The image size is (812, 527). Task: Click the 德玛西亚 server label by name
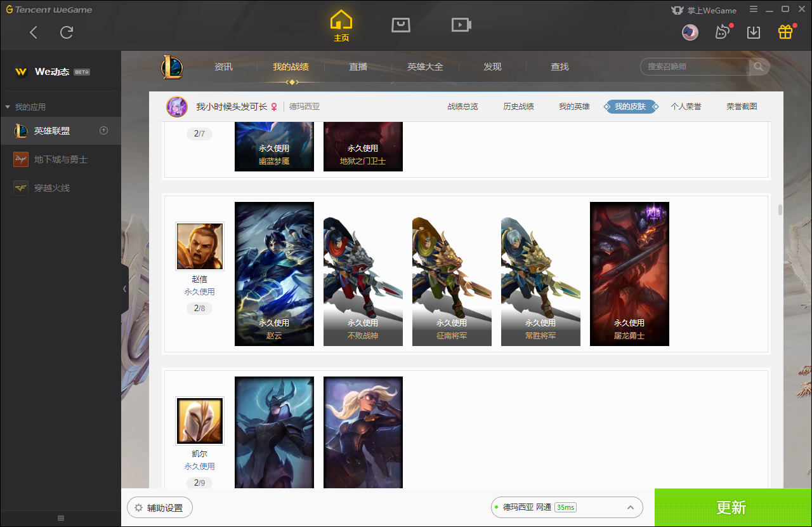tap(304, 107)
